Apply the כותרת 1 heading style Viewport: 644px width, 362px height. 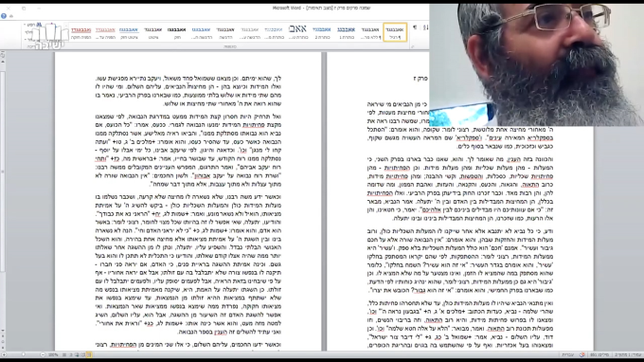(347, 32)
